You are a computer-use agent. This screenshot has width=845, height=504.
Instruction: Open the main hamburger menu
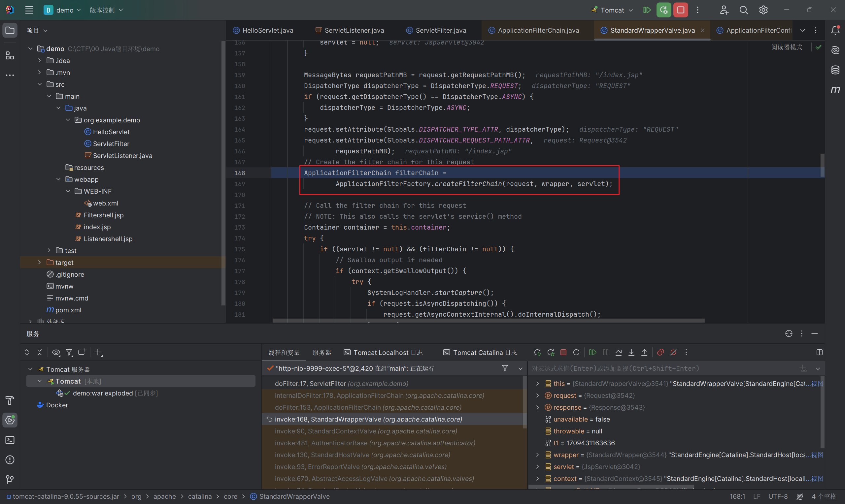(29, 10)
